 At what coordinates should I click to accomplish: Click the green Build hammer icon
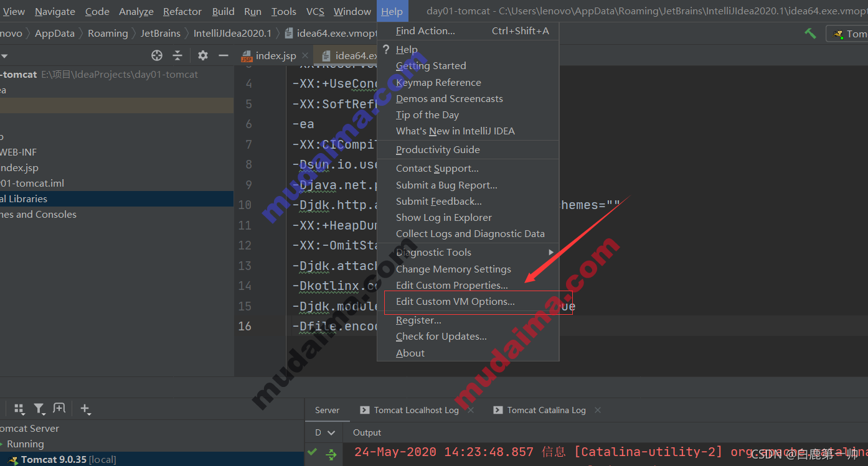click(x=810, y=34)
